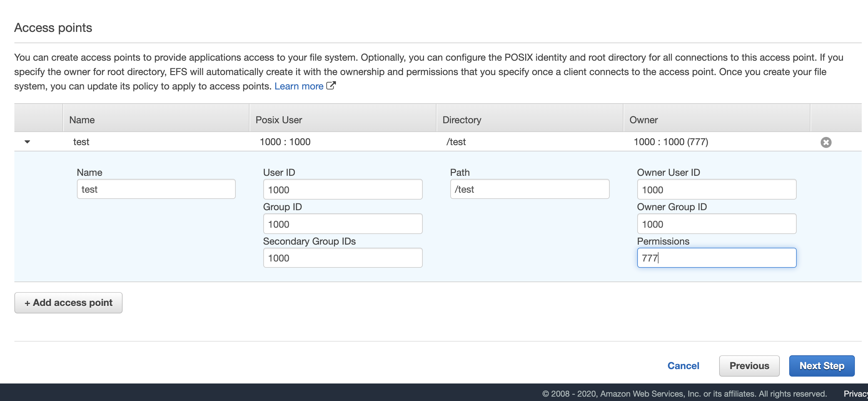This screenshot has height=401, width=868.
Task: Click the Add access point button
Action: pos(68,302)
